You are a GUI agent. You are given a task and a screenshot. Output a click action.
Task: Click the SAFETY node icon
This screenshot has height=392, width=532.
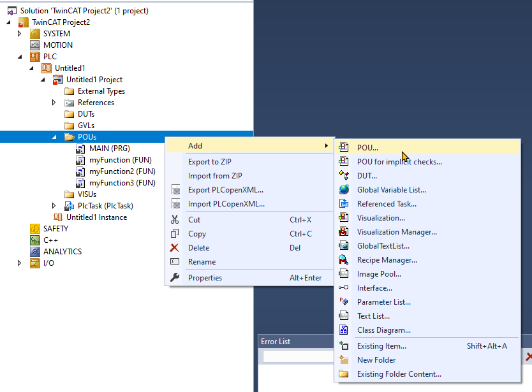(35, 229)
